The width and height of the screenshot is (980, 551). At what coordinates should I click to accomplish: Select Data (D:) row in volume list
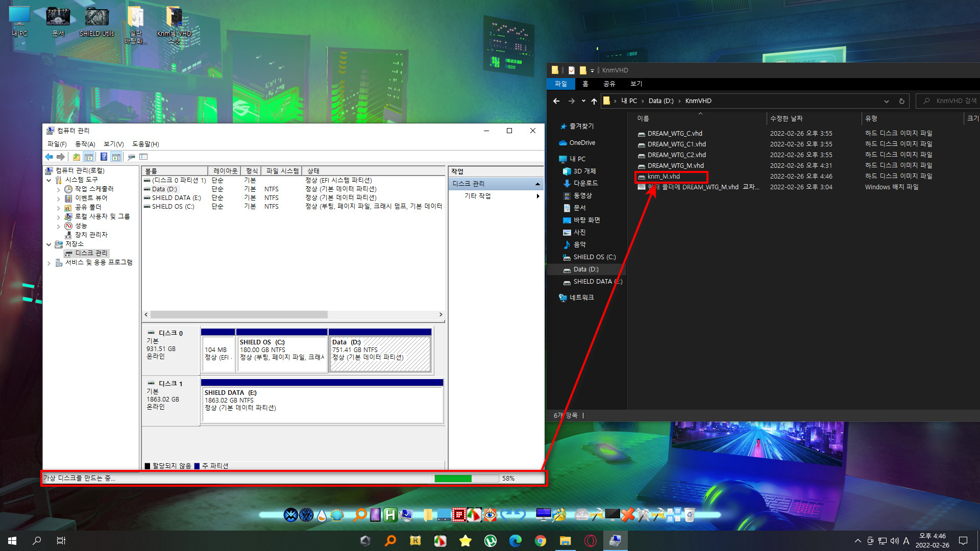pos(293,189)
